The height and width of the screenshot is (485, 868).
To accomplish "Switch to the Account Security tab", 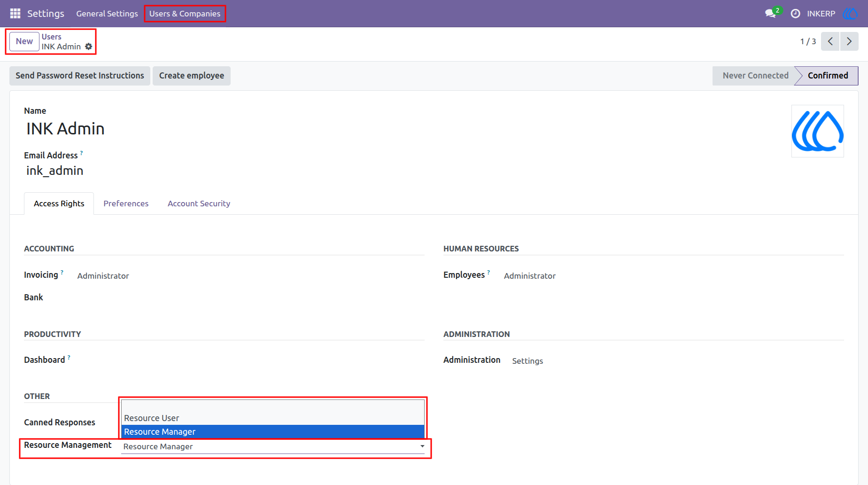I will 199,203.
